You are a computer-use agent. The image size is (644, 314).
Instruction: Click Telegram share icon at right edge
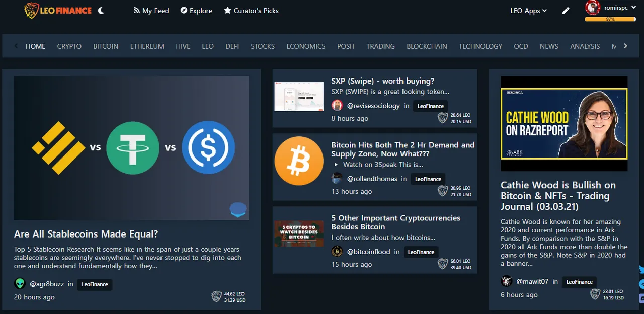pyautogui.click(x=641, y=284)
